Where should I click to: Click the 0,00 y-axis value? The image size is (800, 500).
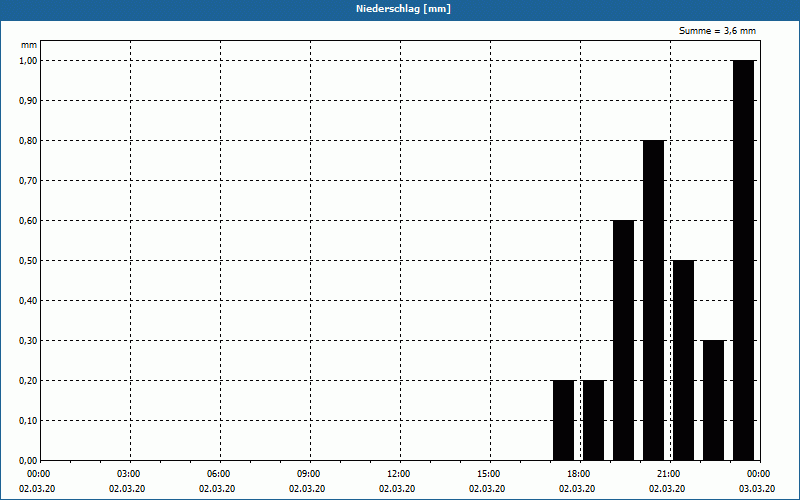click(x=28, y=461)
